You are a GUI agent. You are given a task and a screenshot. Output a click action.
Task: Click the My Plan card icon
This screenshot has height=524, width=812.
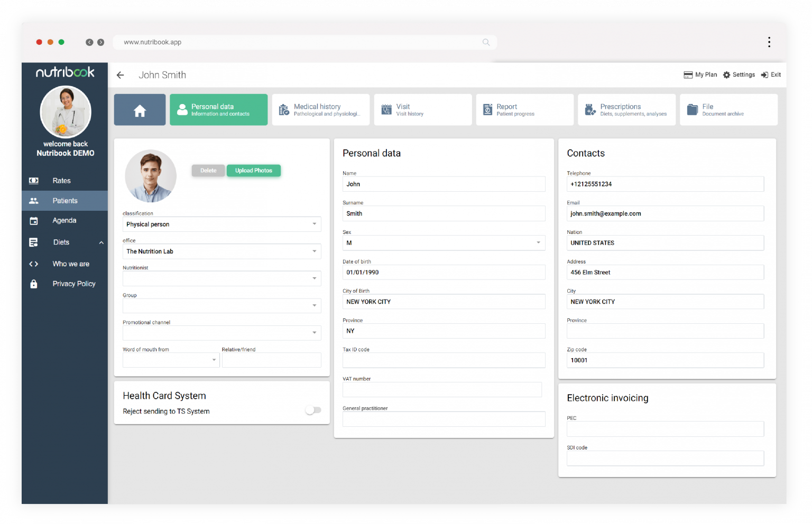click(x=688, y=75)
